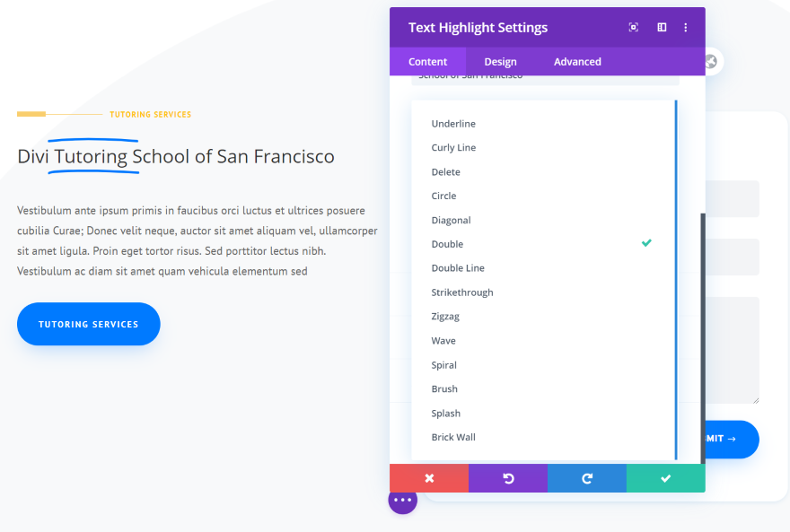790x532 pixels.
Task: Click the yellow Tutoring Services label
Action: coord(150,115)
